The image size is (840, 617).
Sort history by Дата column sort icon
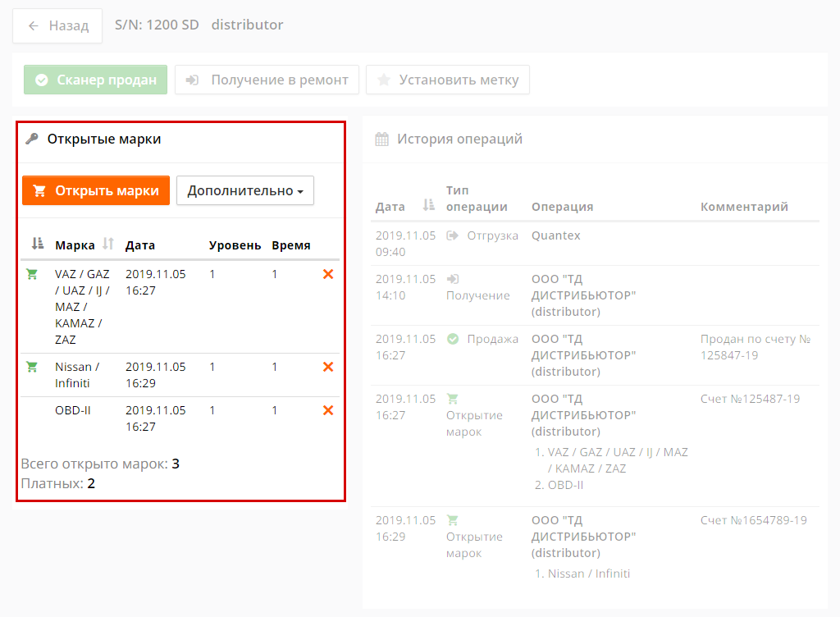coord(428,207)
